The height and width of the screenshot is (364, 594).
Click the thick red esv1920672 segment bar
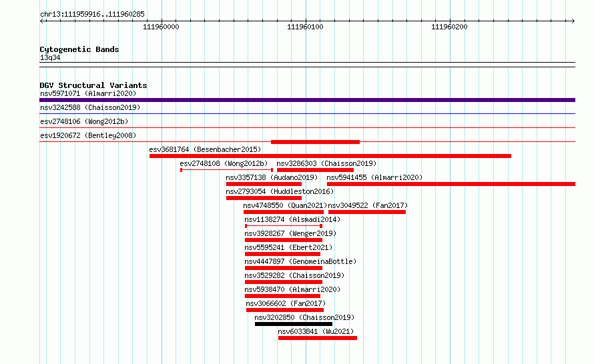[315, 142]
